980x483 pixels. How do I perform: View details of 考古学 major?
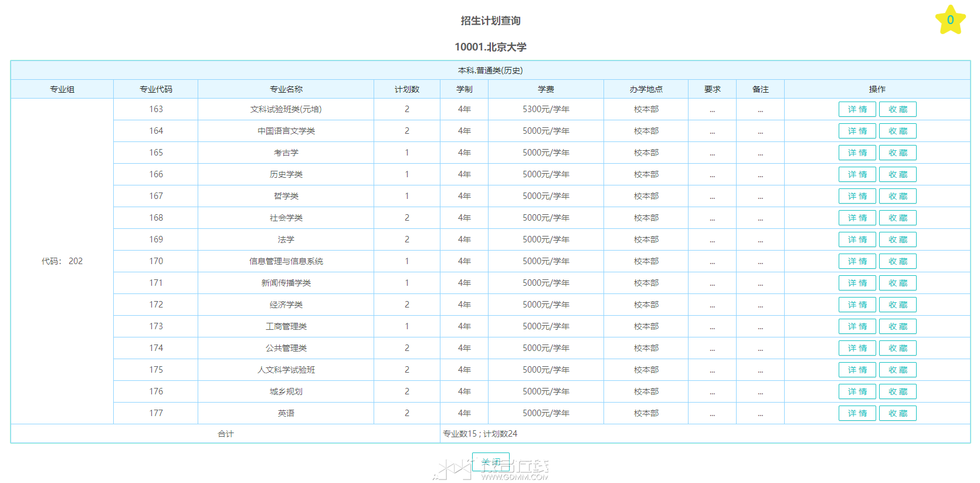(x=857, y=153)
